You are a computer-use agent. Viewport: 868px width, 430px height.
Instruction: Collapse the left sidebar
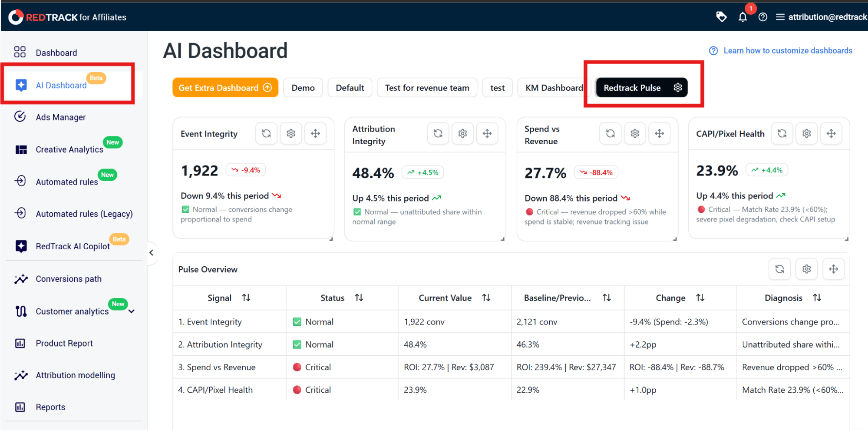point(151,252)
